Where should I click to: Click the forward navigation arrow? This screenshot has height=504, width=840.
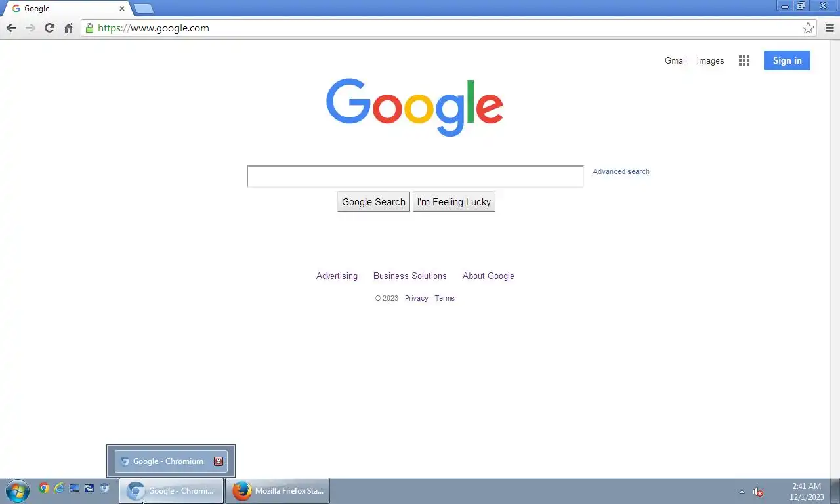pos(30,28)
